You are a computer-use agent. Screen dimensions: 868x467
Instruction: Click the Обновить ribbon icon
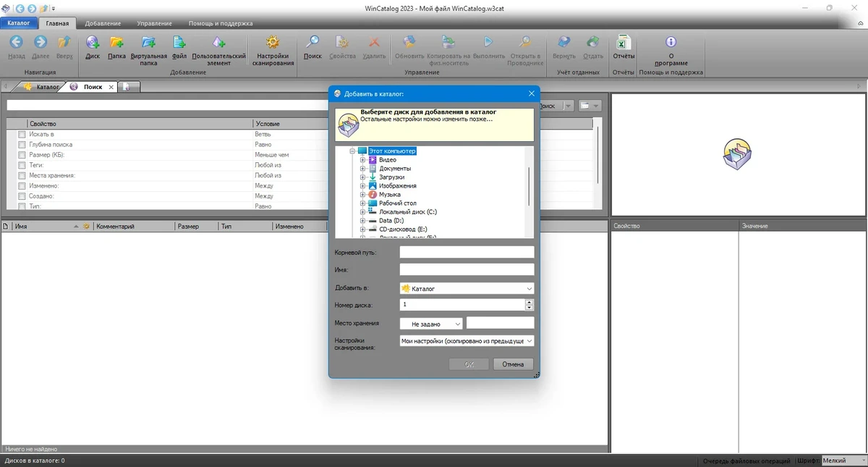click(x=409, y=42)
